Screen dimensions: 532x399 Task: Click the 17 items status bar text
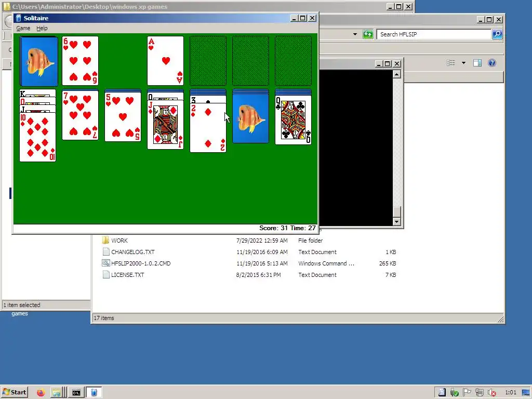[104, 318]
